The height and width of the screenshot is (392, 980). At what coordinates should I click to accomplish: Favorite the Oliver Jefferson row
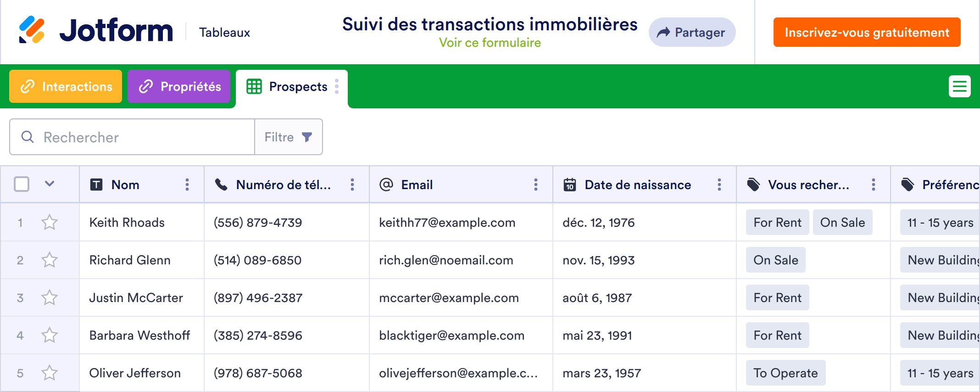[50, 373]
